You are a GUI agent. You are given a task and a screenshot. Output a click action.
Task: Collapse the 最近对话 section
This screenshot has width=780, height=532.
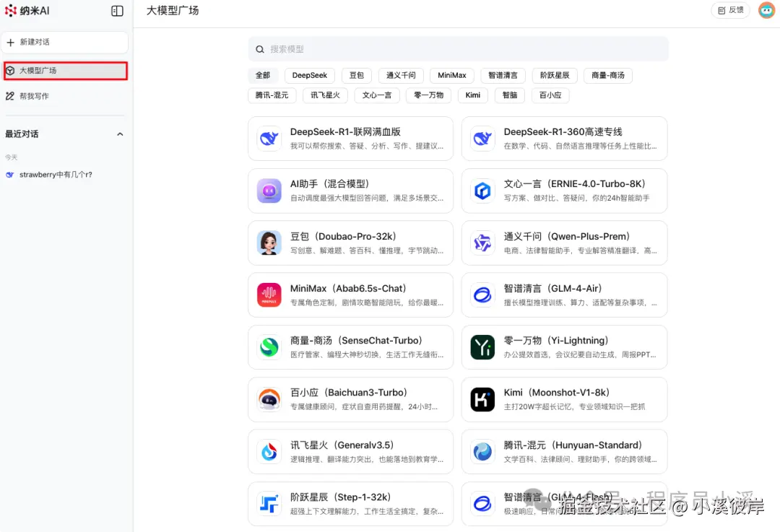click(x=120, y=134)
